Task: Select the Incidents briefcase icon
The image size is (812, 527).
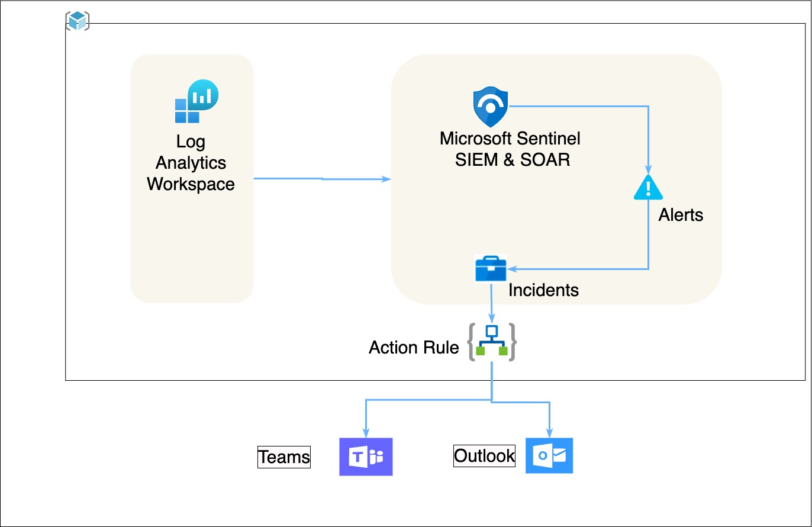Action: click(x=491, y=269)
